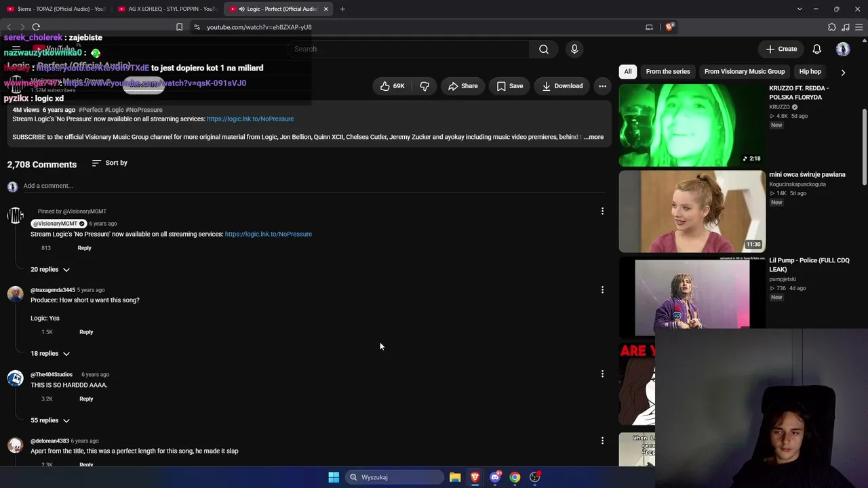Switch to $ierra - TOPAZ browser tab
This screenshot has height=488, width=868.
pyautogui.click(x=56, y=9)
